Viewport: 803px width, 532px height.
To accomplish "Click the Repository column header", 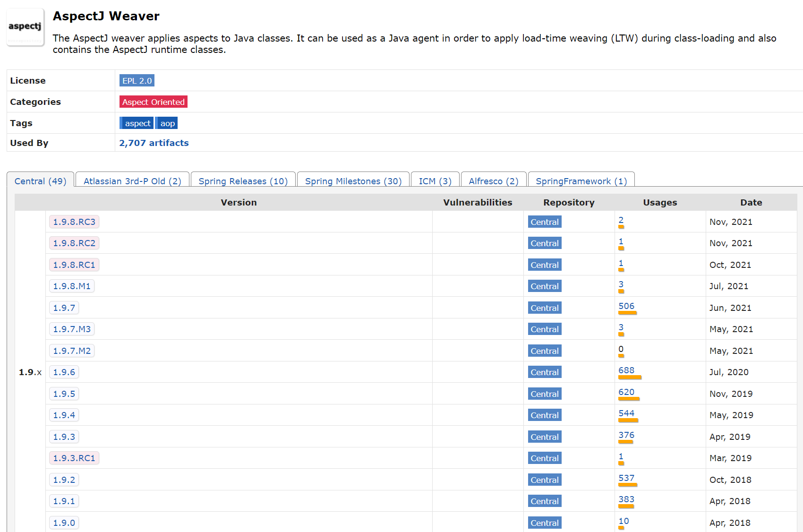I will pyautogui.click(x=569, y=202).
